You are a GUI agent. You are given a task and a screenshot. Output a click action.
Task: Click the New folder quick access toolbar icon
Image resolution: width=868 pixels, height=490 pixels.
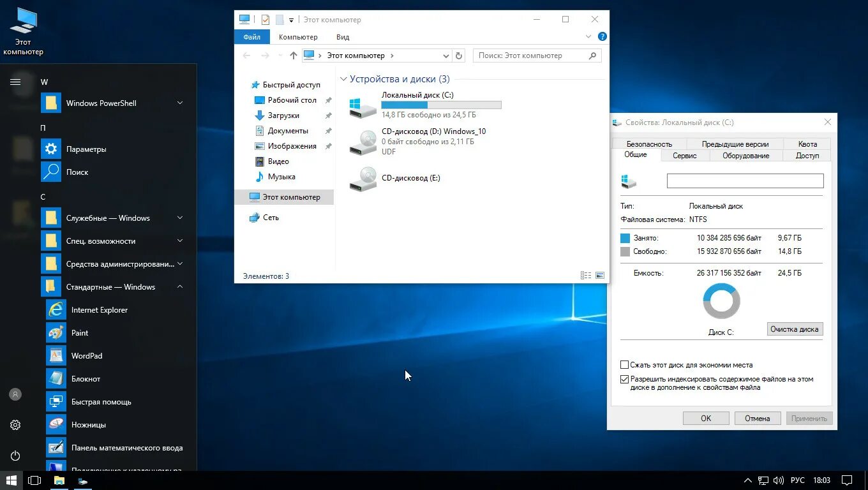[x=280, y=20]
